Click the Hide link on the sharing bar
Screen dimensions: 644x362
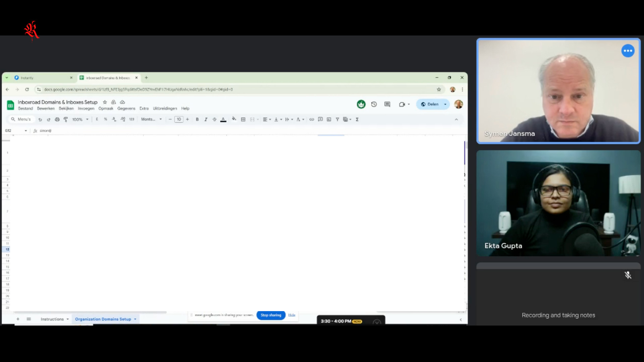pyautogui.click(x=292, y=315)
